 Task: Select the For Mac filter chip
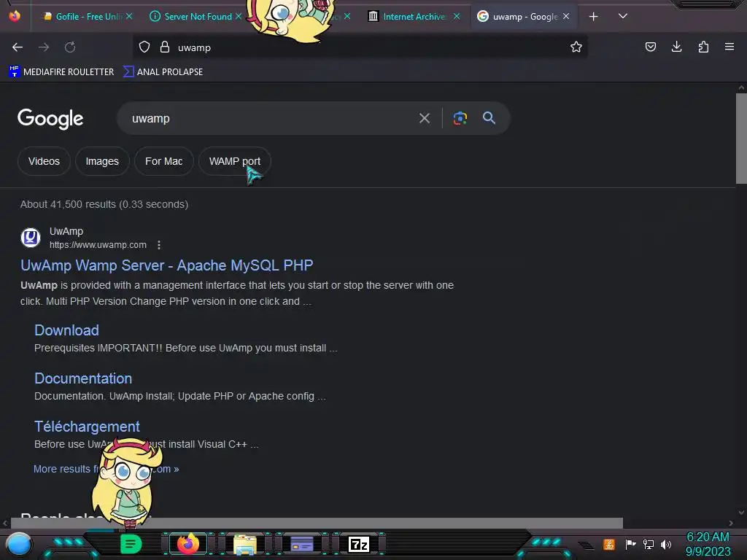click(164, 161)
